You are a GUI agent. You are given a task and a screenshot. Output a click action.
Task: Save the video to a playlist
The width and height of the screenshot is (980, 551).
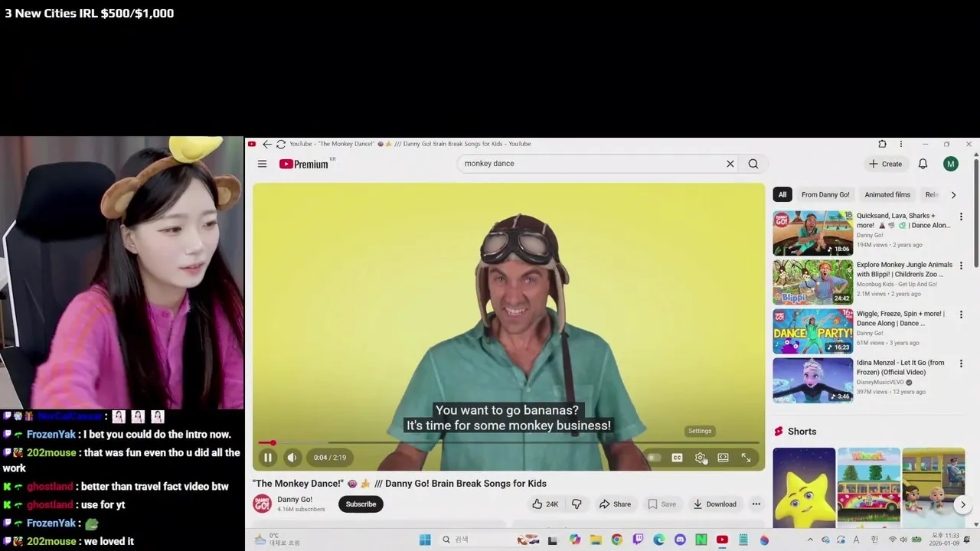[x=661, y=504]
